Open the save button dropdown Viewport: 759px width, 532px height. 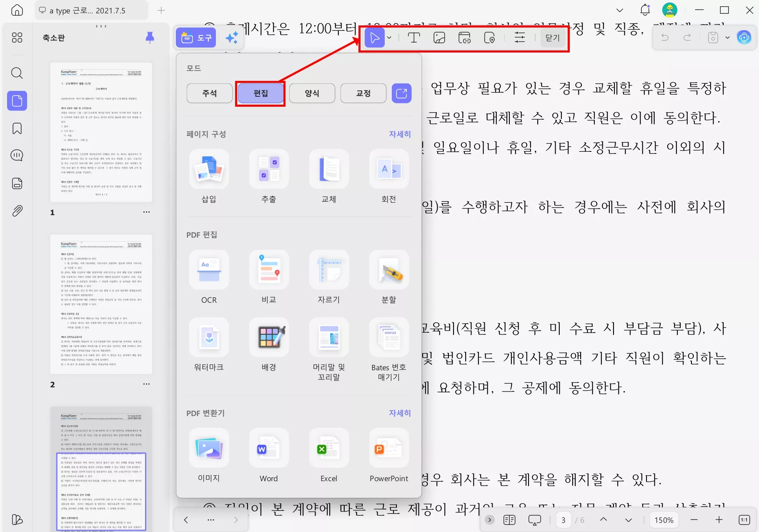click(727, 38)
